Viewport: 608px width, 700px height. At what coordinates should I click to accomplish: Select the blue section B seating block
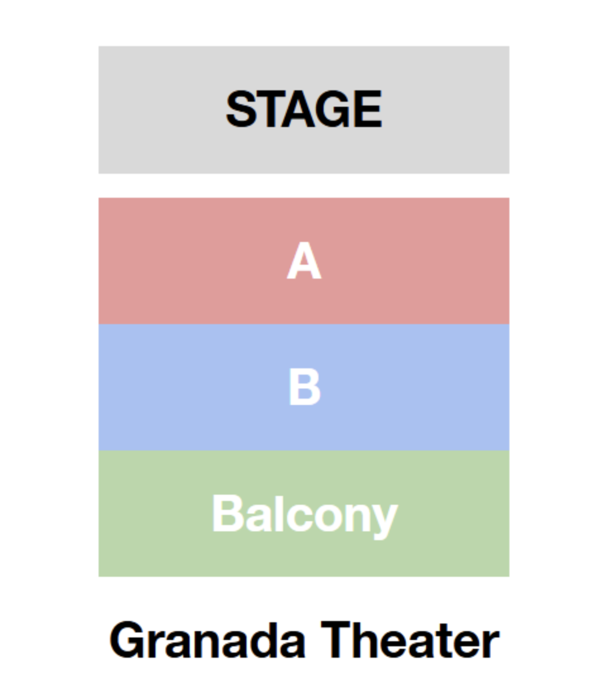pos(304,387)
